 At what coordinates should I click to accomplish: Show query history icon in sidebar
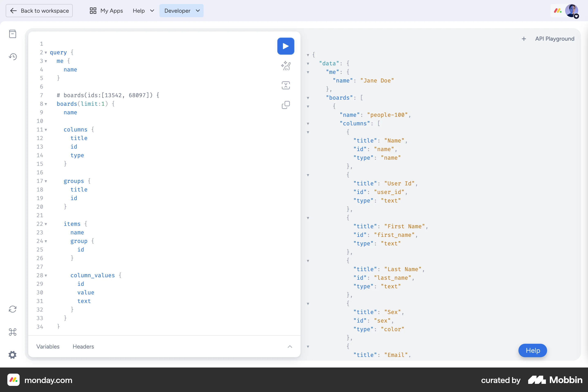tap(12, 57)
